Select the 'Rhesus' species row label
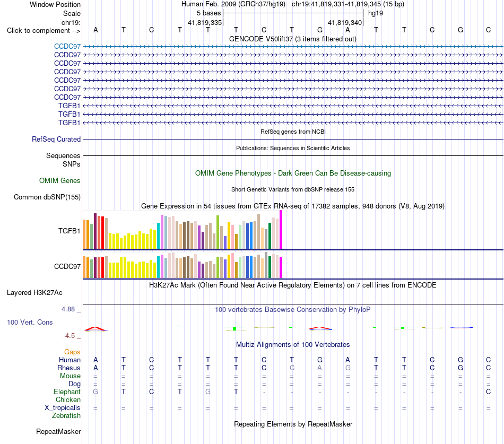Image resolution: width=504 pixels, height=444 pixels. point(69,368)
